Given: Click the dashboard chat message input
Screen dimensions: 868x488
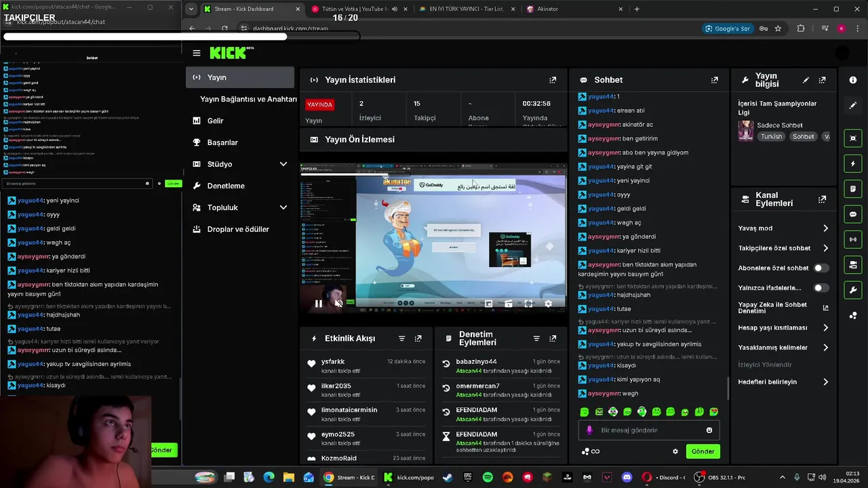Looking at the screenshot, I should (x=648, y=430).
